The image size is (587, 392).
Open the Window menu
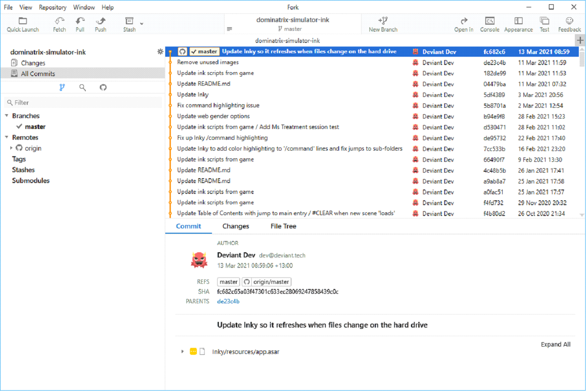tap(84, 7)
